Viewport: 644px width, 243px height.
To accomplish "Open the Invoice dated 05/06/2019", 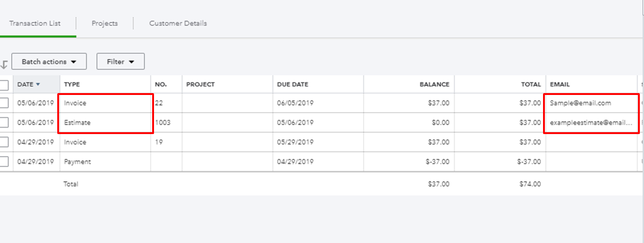I will tap(75, 103).
